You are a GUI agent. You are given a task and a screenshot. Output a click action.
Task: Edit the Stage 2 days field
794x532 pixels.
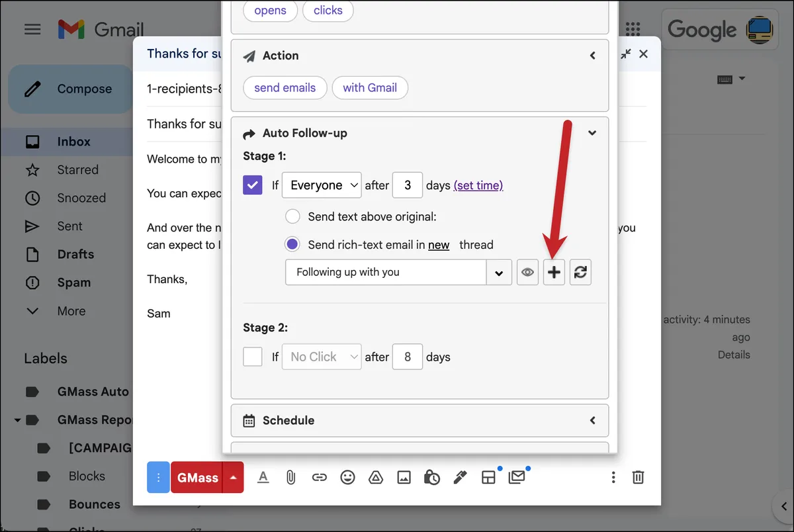pyautogui.click(x=408, y=357)
